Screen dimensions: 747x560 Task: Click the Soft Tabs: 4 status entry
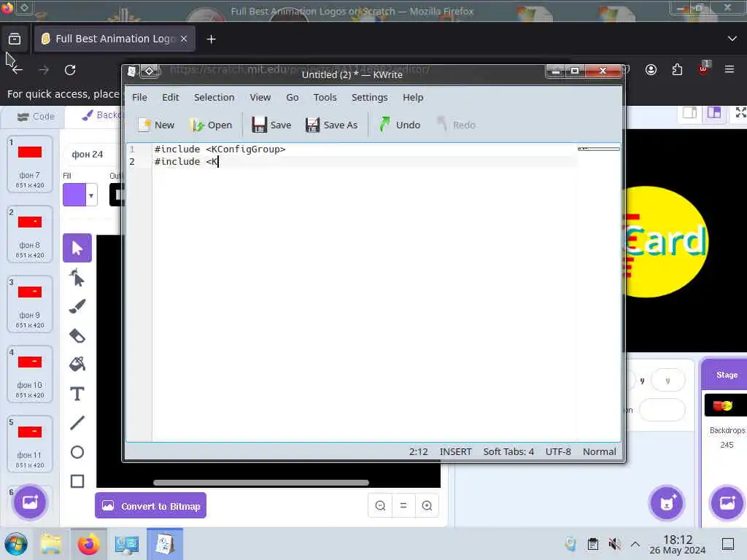pos(508,451)
